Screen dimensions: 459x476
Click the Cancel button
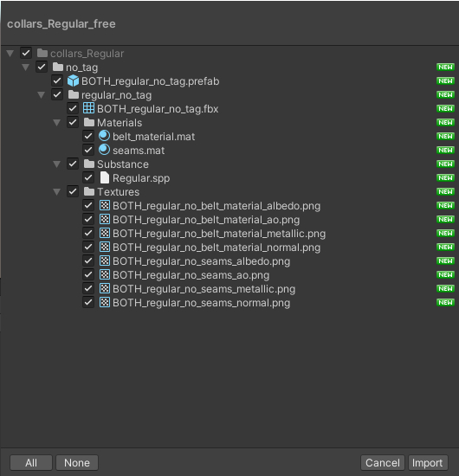pyautogui.click(x=383, y=463)
